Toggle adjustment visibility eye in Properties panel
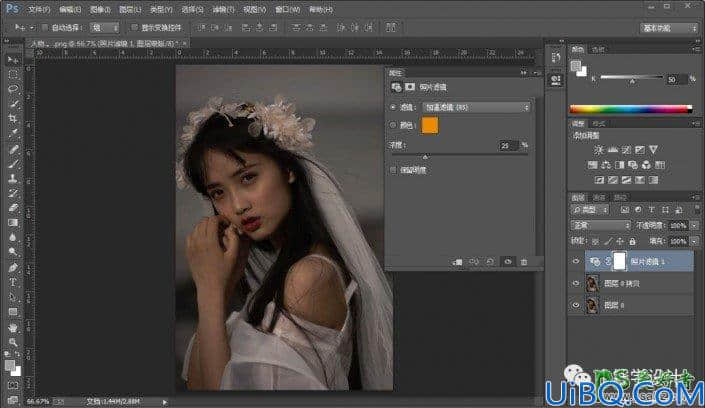705x408 pixels. click(x=508, y=262)
